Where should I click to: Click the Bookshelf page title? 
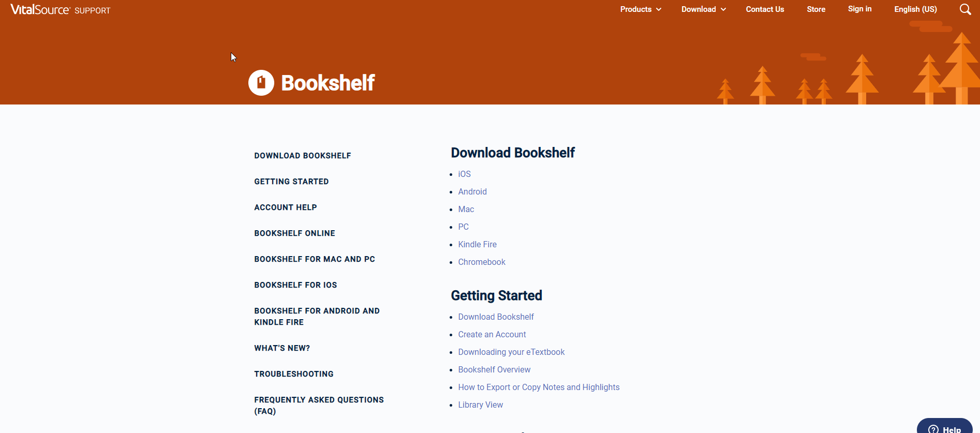coord(328,83)
